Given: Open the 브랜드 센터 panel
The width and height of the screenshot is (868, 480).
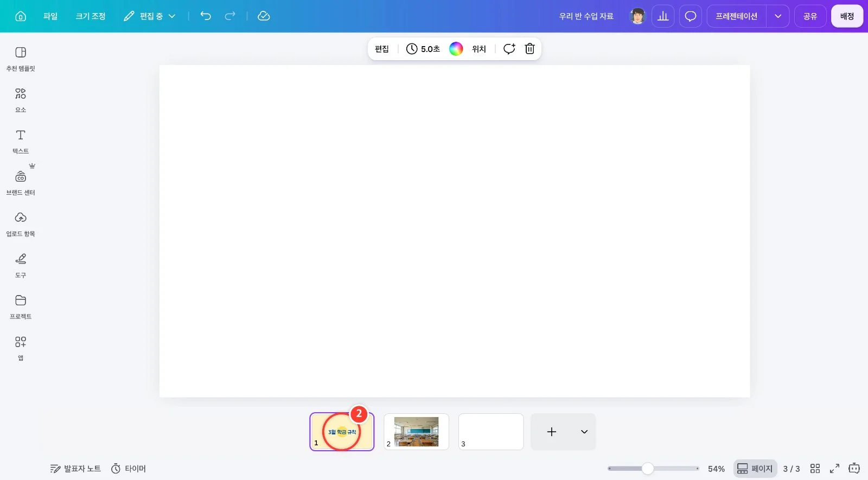Looking at the screenshot, I should pyautogui.click(x=21, y=183).
